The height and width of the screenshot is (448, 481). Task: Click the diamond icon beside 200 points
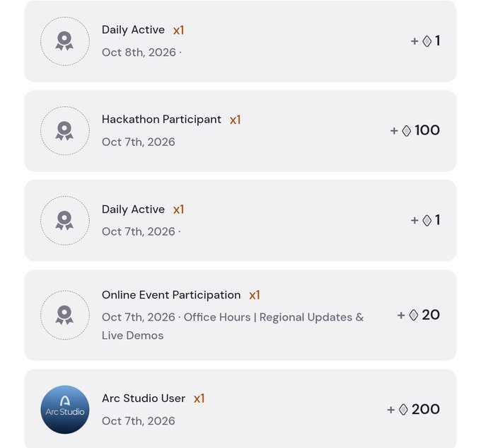coord(403,410)
